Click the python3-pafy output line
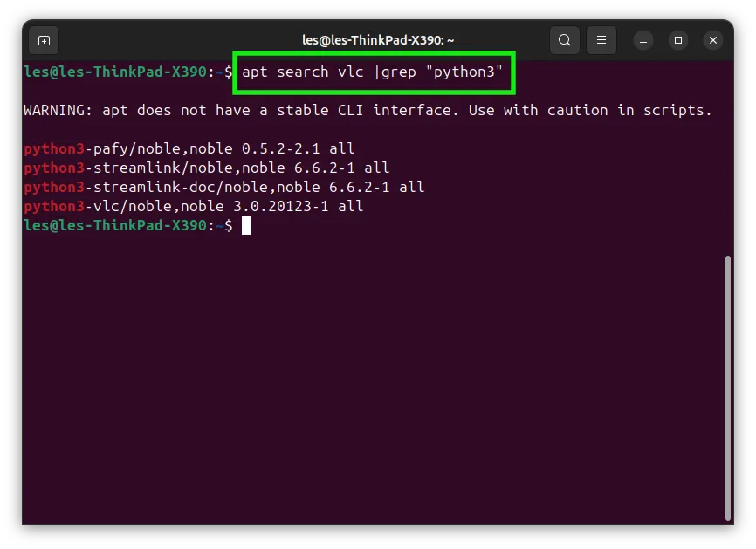Image resolution: width=756 pixels, height=549 pixels. (x=189, y=148)
